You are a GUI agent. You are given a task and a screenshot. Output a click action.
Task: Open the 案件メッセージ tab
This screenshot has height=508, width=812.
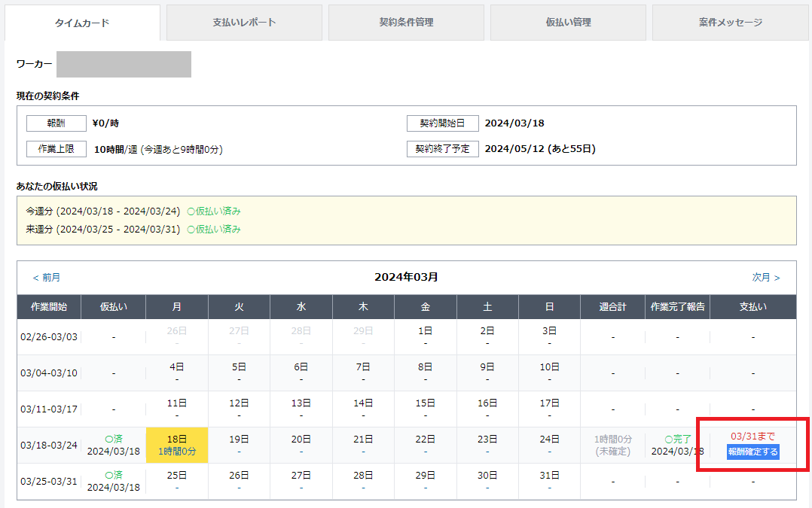coord(730,23)
